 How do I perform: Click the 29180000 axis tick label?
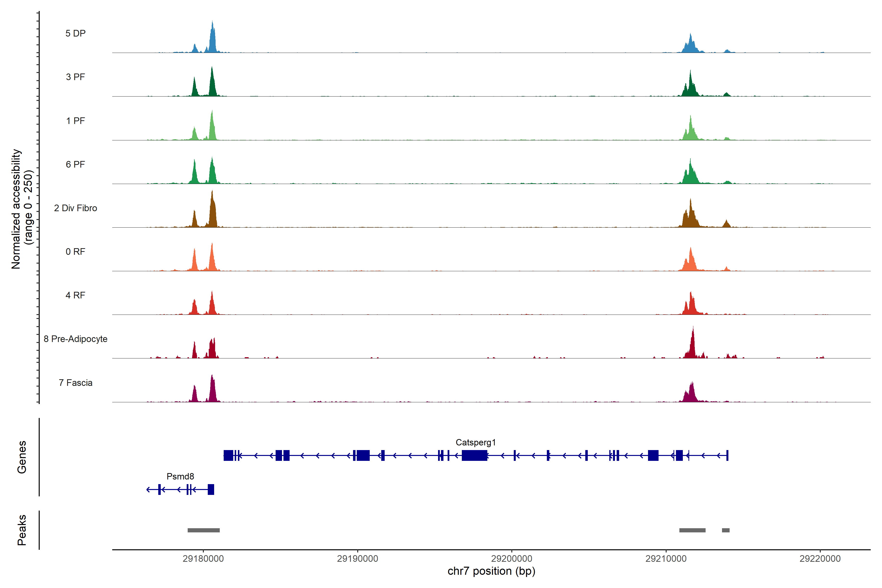coord(203,558)
